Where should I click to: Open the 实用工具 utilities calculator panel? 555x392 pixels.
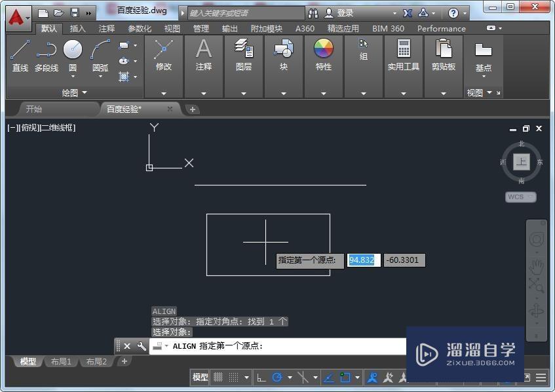[x=404, y=56]
